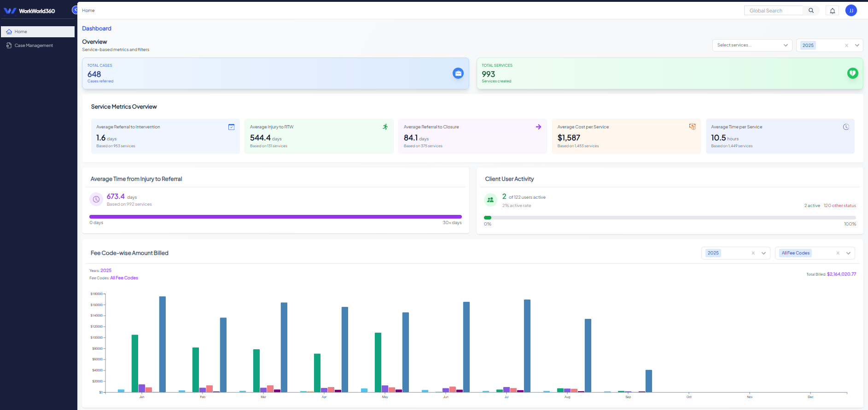The height and width of the screenshot is (410, 868).
Task: Select Home in the sidebar
Action: (x=38, y=32)
